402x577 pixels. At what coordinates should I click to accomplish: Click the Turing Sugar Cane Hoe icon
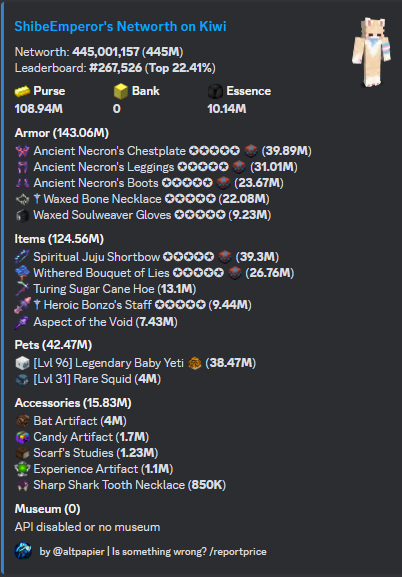pos(22,289)
